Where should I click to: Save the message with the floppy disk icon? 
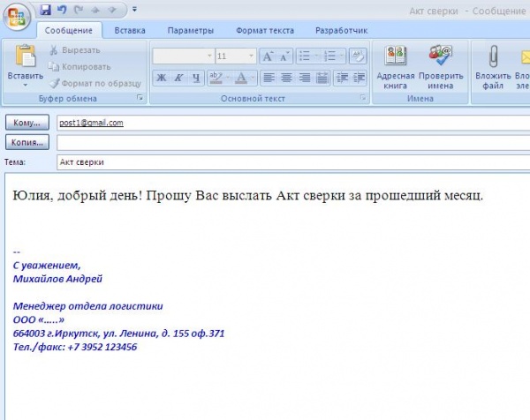(45, 10)
